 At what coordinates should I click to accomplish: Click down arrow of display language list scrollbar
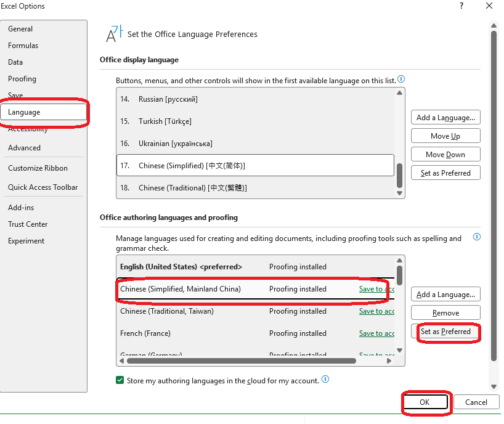point(399,193)
